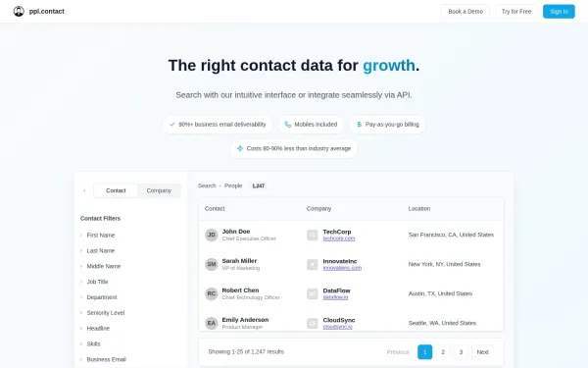Click the Seattle, WA location cell
This screenshot has width=588, height=368.
coord(442,323)
